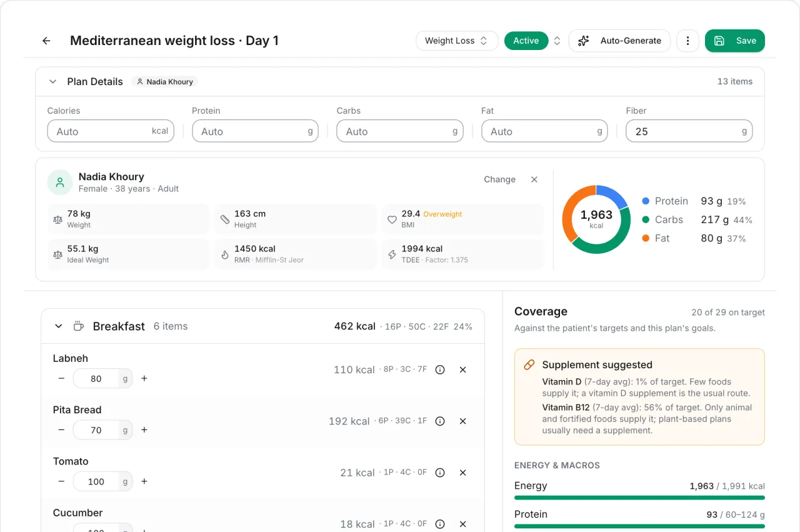Click the Nadia Khoury patient tag
This screenshot has width=800, height=532.
tap(165, 82)
